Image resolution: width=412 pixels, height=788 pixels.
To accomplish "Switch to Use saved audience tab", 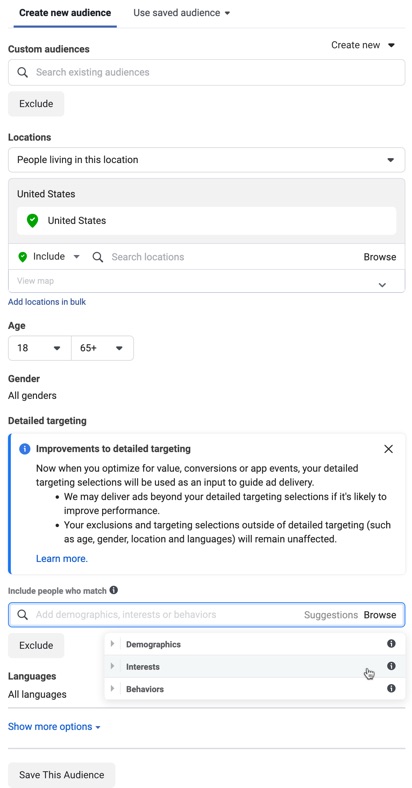I will tap(181, 13).
